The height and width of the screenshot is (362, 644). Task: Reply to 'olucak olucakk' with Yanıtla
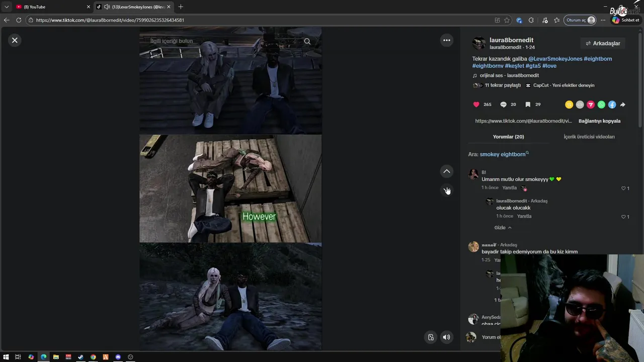point(524,216)
